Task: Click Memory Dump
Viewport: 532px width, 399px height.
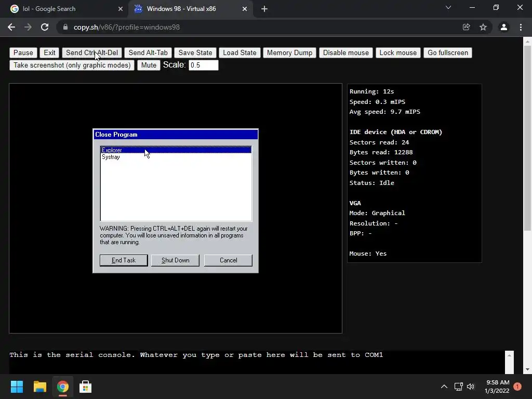Action: click(x=289, y=52)
